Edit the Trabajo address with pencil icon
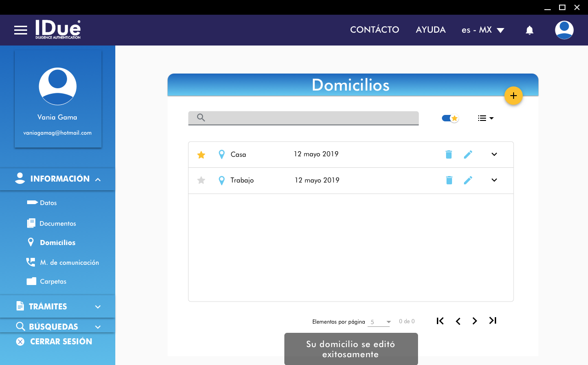 pyautogui.click(x=468, y=180)
